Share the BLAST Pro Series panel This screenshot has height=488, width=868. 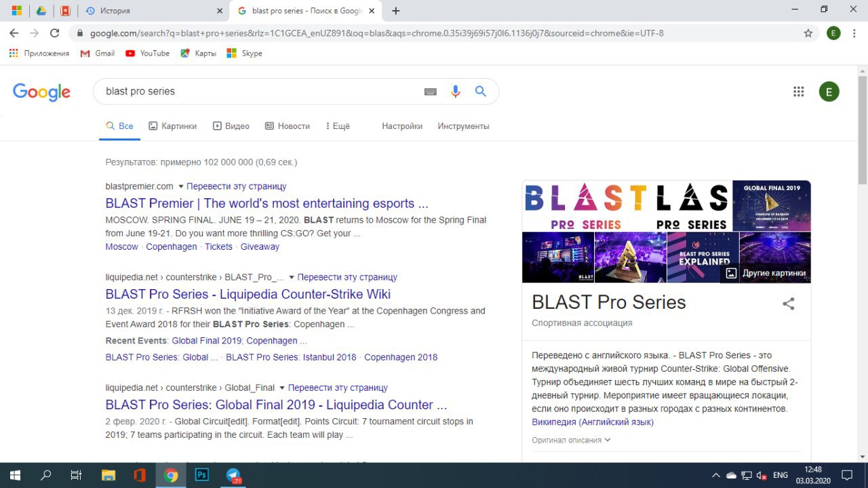click(x=789, y=303)
